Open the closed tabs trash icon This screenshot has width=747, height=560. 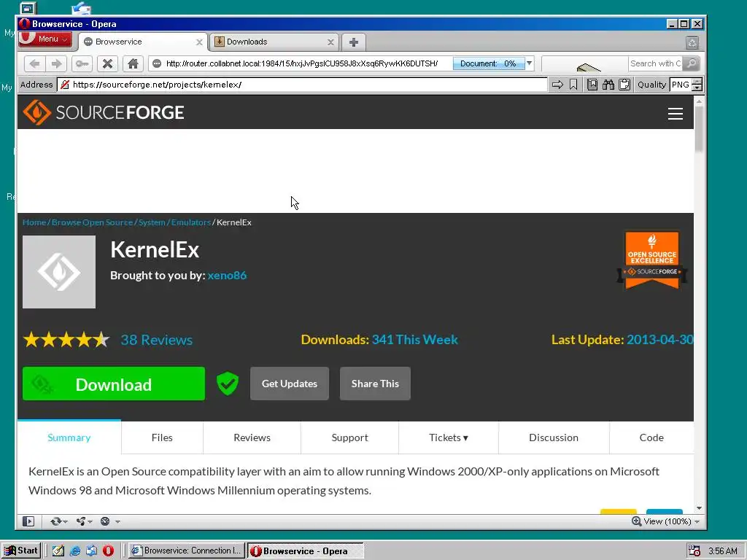[692, 42]
